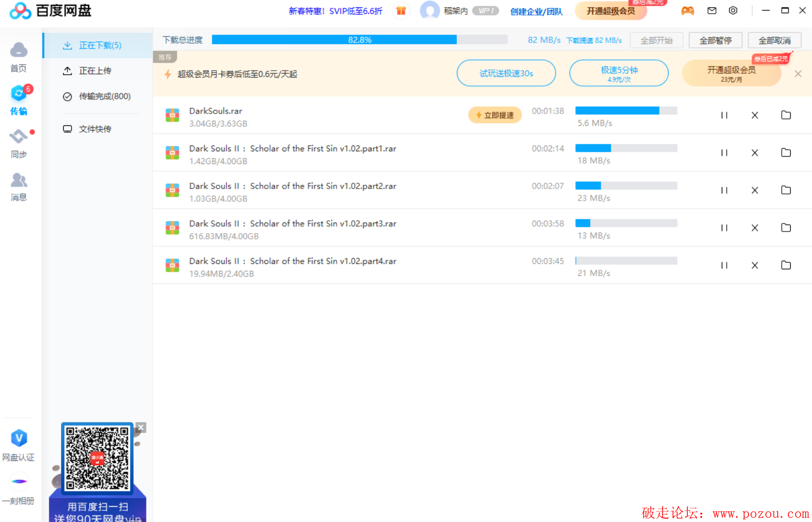Click the 百度网盘 logo
Viewport: 812px width, 522px height.
pos(51,11)
